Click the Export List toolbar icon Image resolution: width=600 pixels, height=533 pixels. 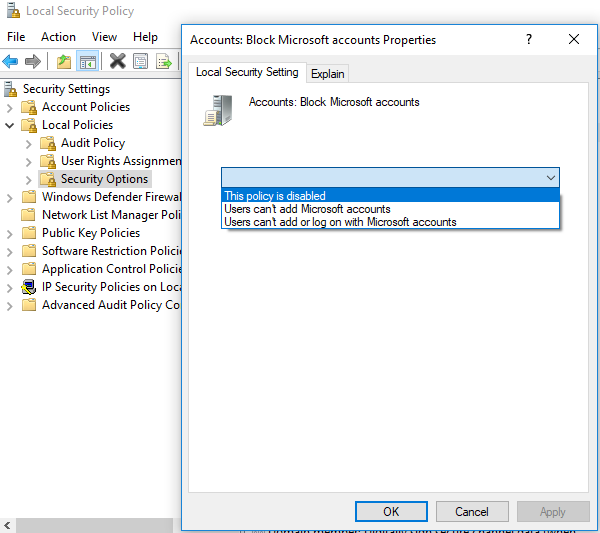(164, 61)
